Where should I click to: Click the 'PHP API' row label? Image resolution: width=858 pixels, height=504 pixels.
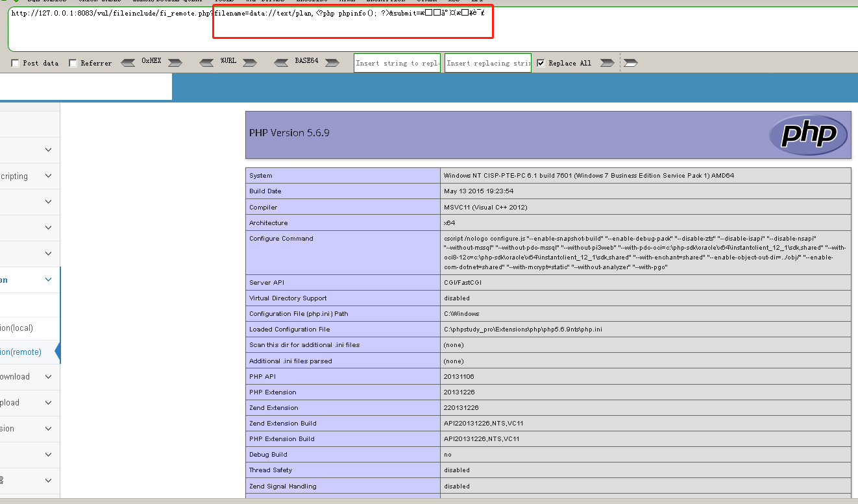(x=262, y=377)
